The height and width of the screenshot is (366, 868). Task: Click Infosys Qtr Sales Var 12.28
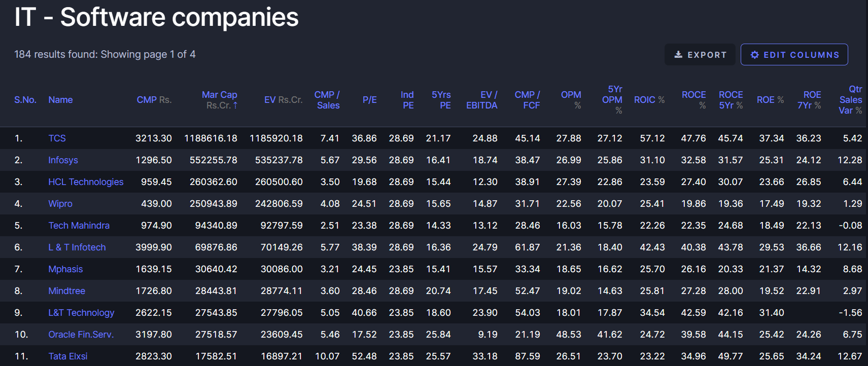point(850,160)
